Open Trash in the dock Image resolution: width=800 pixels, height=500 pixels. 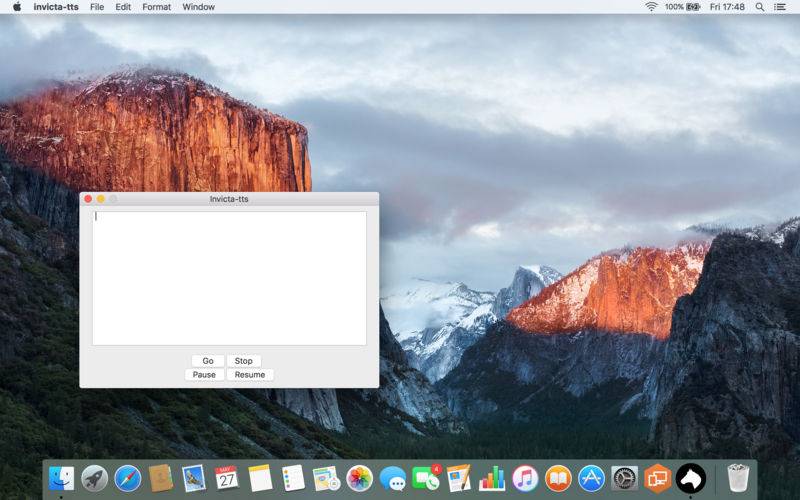[738, 479]
